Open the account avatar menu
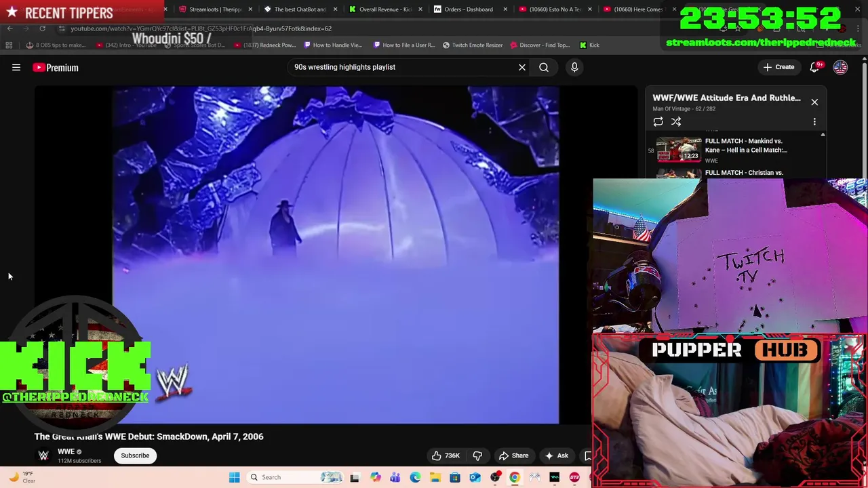This screenshot has width=868, height=488. (x=840, y=67)
